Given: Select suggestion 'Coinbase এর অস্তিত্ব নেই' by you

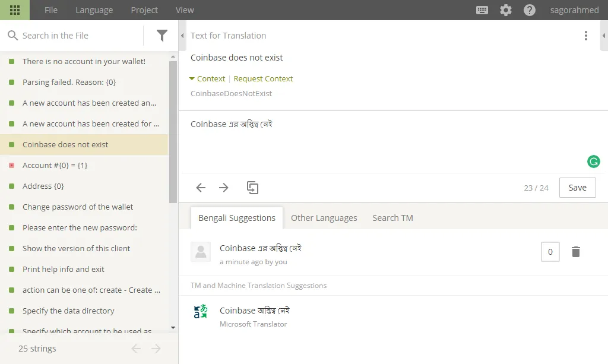Looking at the screenshot, I should [x=260, y=248].
